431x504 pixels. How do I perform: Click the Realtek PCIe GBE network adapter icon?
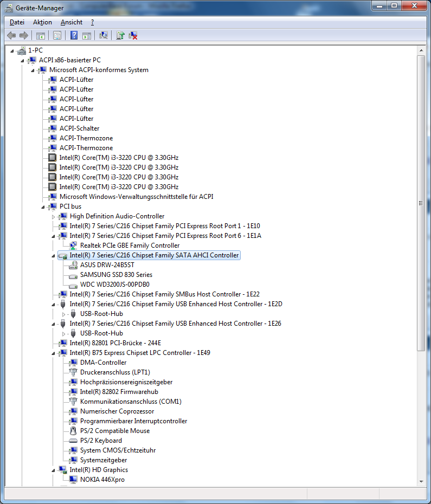tap(73, 245)
